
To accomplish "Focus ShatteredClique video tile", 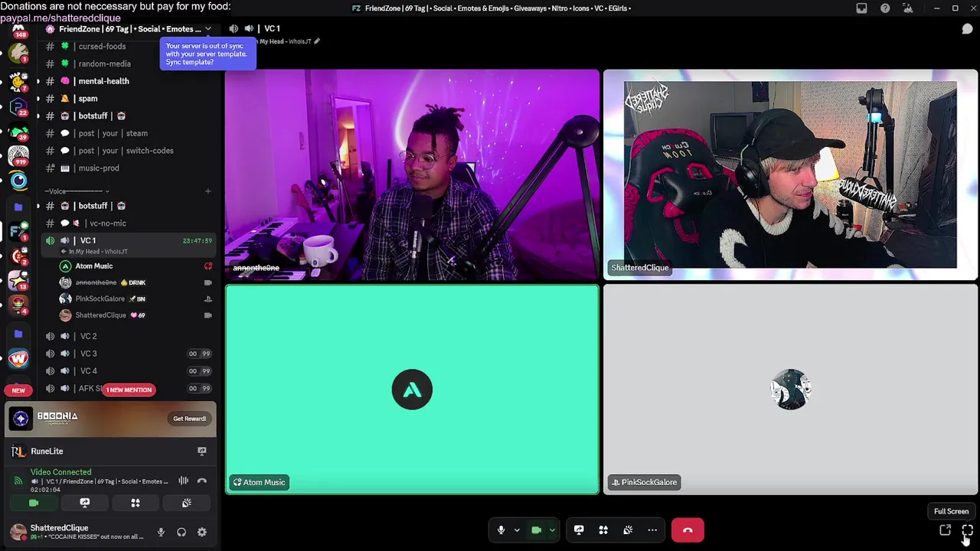I will tap(790, 174).
